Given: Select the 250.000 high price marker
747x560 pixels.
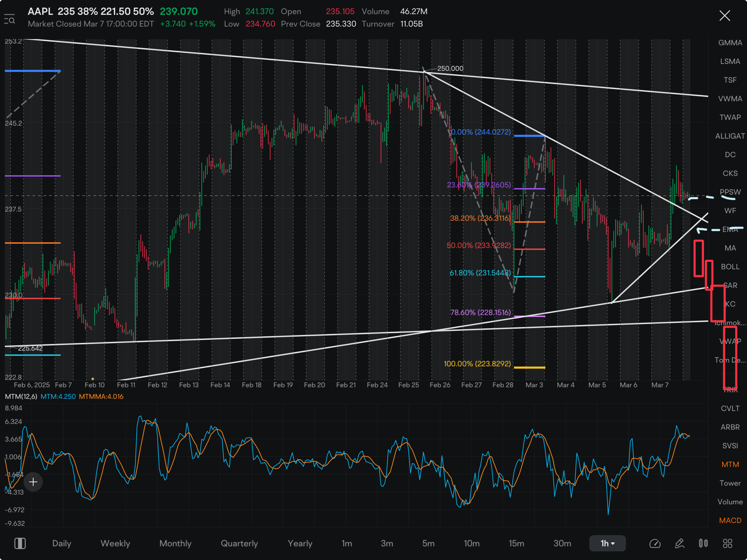Looking at the screenshot, I should click(x=450, y=68).
